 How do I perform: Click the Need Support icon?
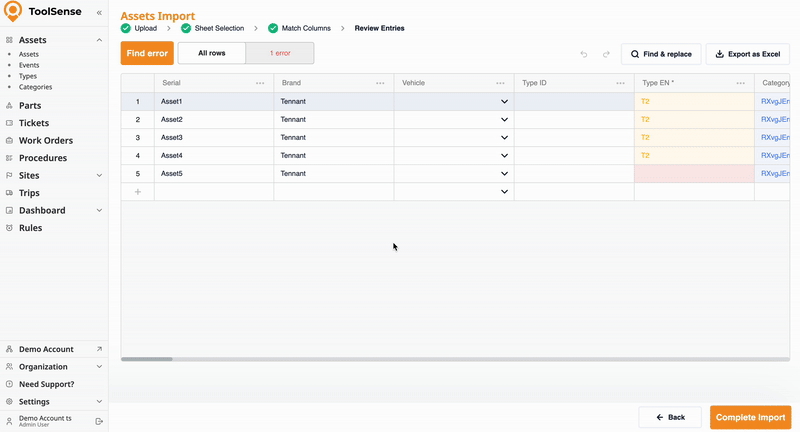pos(9,384)
